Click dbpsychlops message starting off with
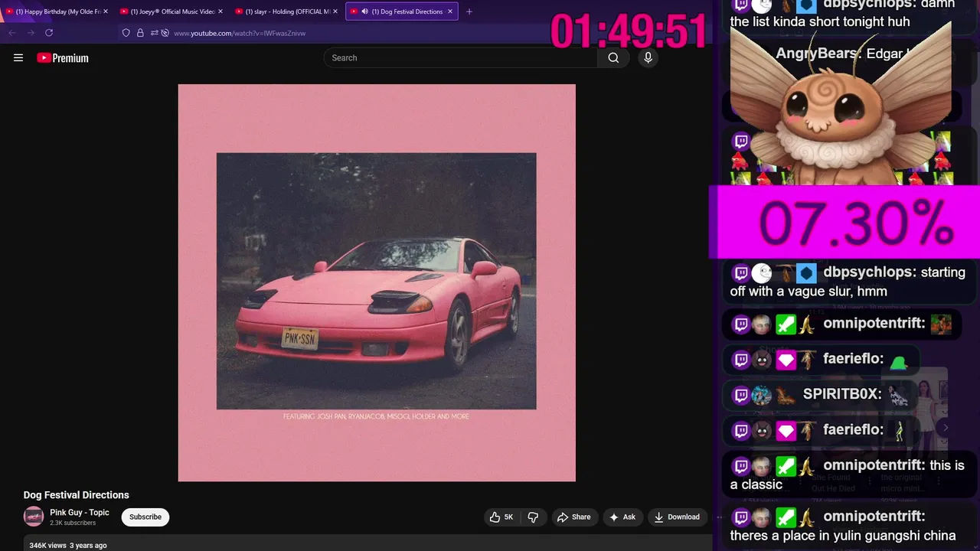Screen dimensions: 980x551 click(848, 282)
